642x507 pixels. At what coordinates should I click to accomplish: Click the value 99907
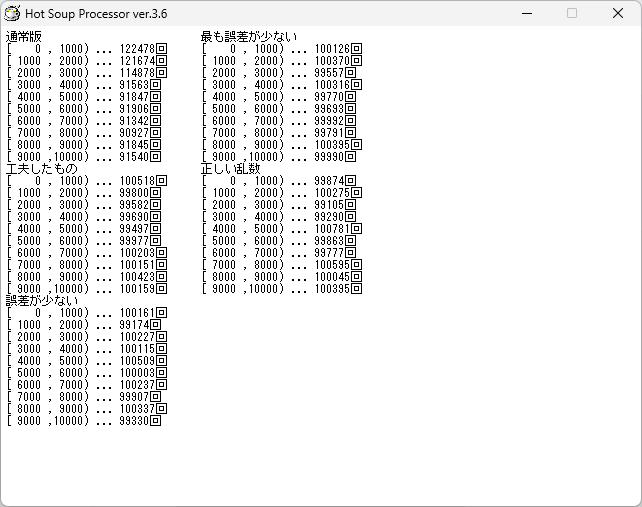[134, 397]
